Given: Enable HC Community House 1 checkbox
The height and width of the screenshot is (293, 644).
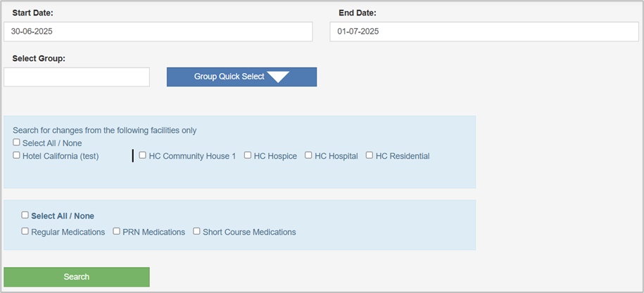Looking at the screenshot, I should [x=143, y=155].
